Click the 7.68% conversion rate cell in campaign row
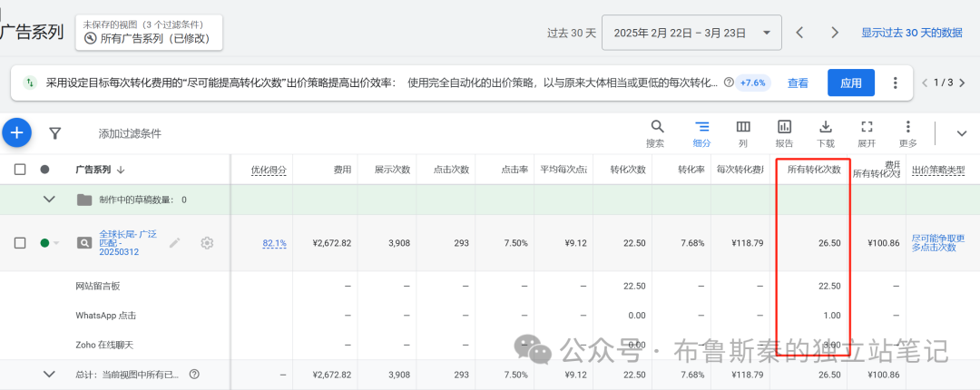The height and width of the screenshot is (390, 980). click(x=693, y=243)
